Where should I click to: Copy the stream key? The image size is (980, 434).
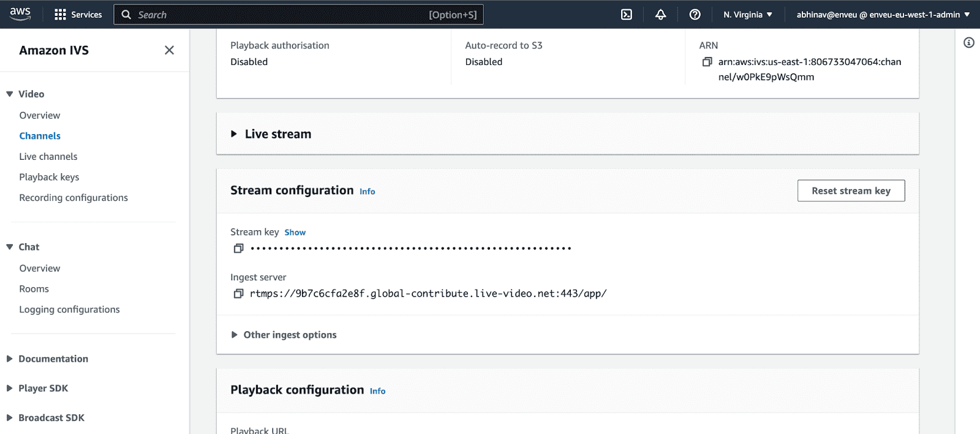238,248
